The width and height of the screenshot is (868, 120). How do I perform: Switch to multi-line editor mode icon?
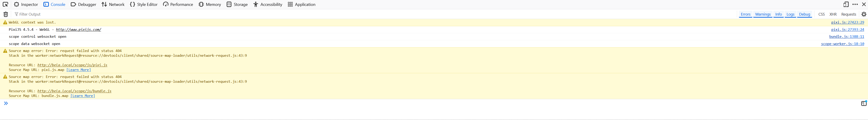pos(864,104)
